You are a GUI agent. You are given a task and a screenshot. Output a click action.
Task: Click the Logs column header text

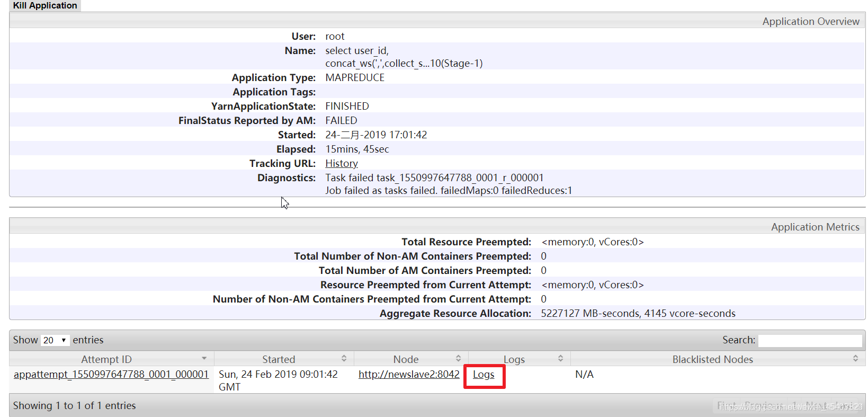[x=514, y=359]
